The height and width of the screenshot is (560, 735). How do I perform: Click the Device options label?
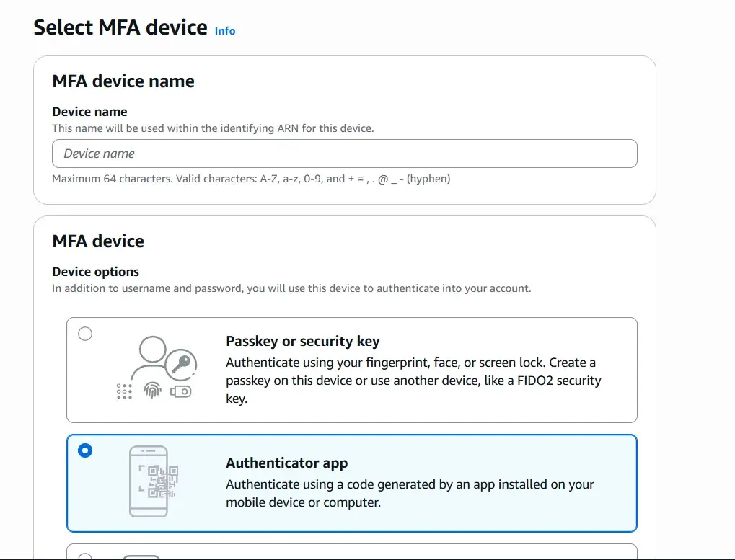pos(95,272)
